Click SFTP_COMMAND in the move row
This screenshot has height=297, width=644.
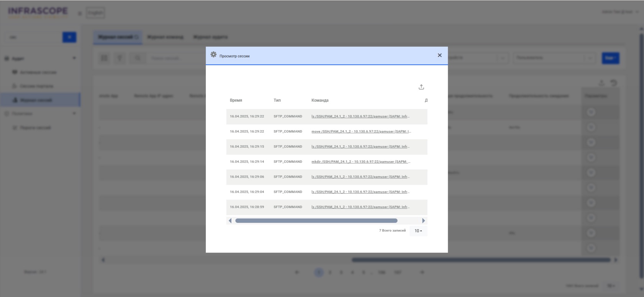[288, 132]
